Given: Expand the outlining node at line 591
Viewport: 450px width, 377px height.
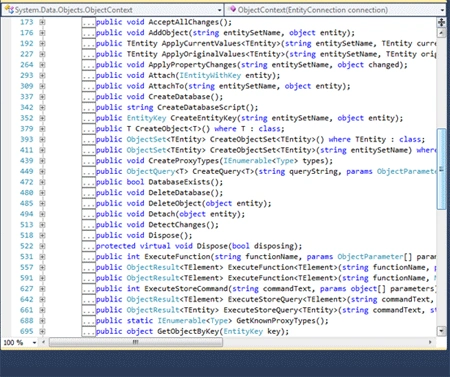Looking at the screenshot, I should tap(42, 278).
